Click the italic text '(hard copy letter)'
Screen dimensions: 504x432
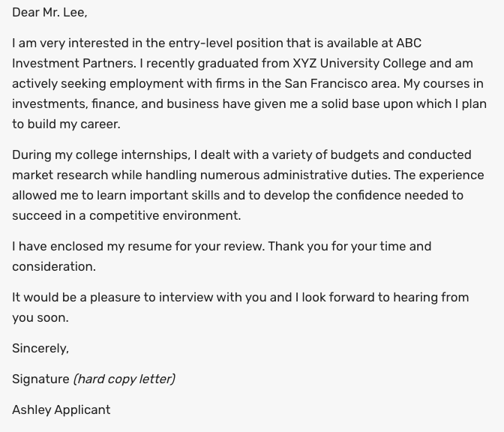coord(124,379)
